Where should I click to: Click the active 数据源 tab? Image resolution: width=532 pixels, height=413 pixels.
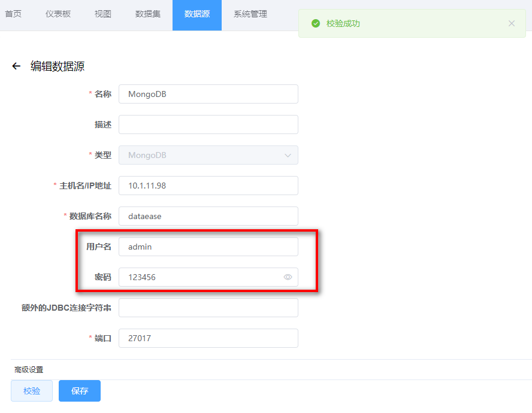[197, 15]
